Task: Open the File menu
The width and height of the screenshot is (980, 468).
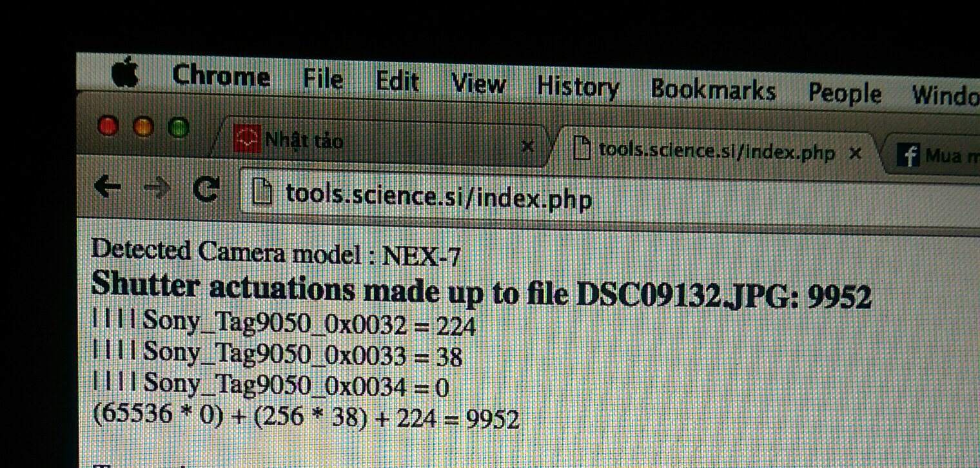Action: click(322, 79)
